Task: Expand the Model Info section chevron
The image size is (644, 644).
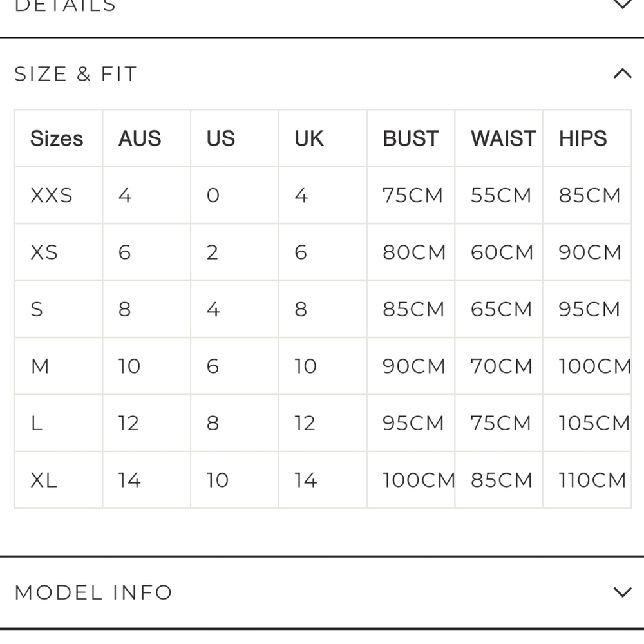Action: (x=622, y=592)
